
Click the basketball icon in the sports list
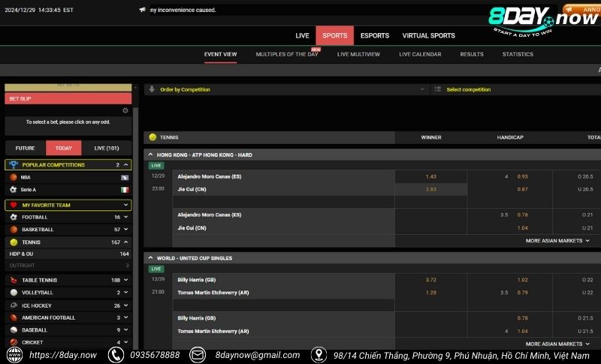(14, 230)
